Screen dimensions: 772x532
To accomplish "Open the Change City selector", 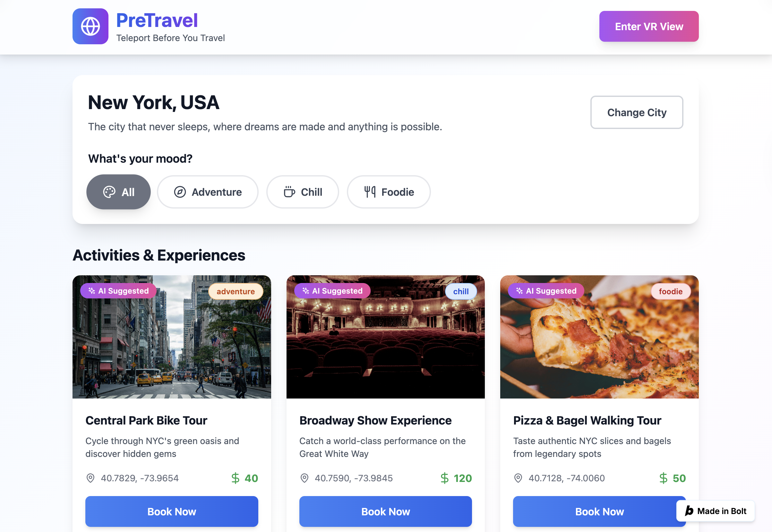I will point(637,112).
